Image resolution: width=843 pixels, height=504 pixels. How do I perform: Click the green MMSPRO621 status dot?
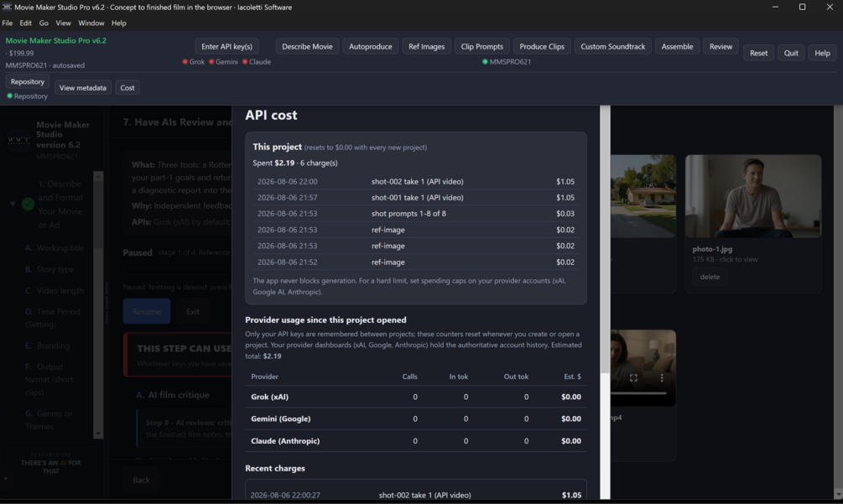click(485, 62)
